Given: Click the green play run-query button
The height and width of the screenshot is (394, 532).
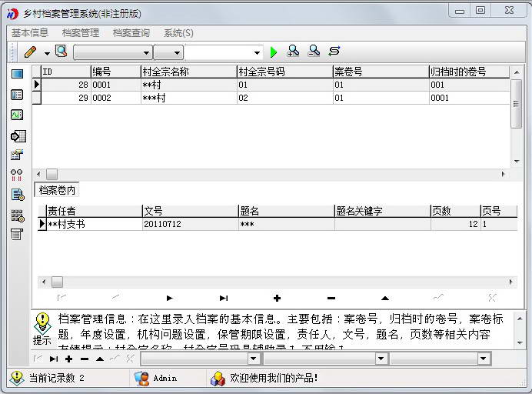Looking at the screenshot, I should click(274, 52).
